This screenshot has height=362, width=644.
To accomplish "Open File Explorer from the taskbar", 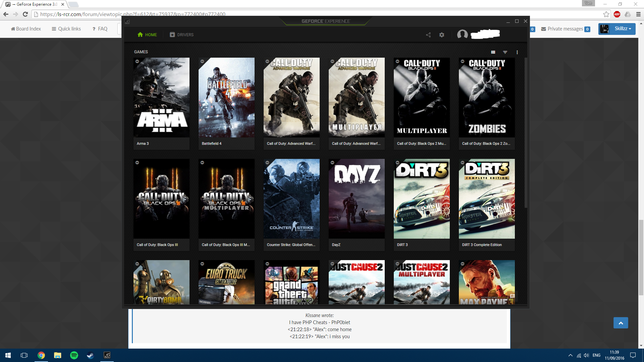I will point(58,355).
